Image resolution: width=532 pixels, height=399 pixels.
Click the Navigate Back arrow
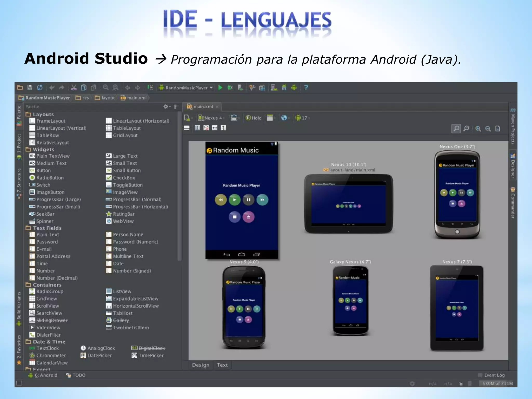tap(128, 88)
